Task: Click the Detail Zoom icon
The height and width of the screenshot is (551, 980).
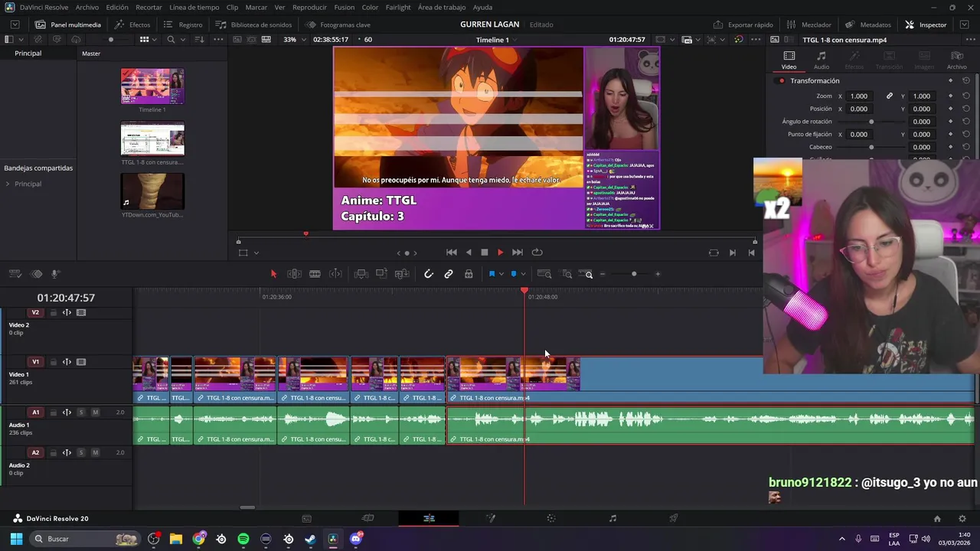Action: [x=567, y=274]
